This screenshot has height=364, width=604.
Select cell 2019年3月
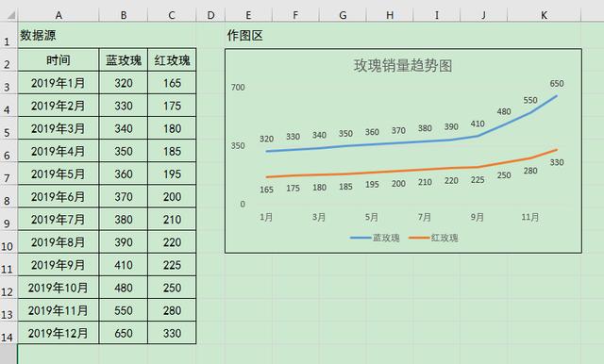(x=59, y=128)
